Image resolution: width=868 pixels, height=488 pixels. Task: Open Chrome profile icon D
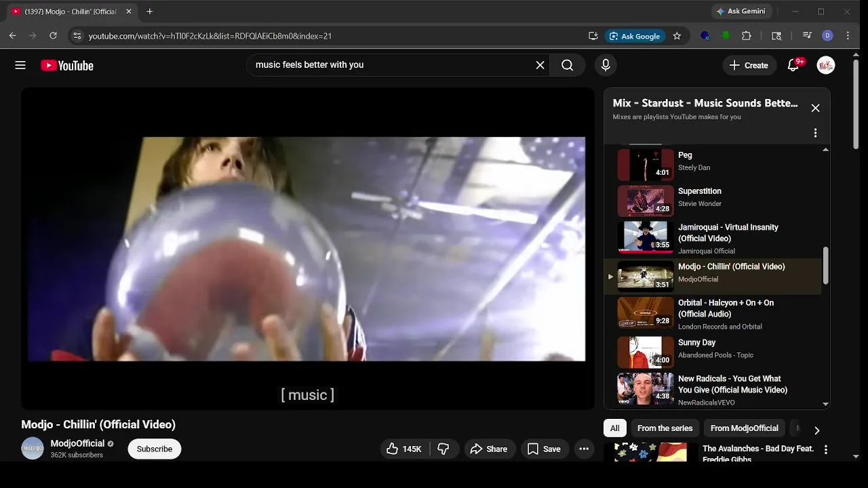827,36
